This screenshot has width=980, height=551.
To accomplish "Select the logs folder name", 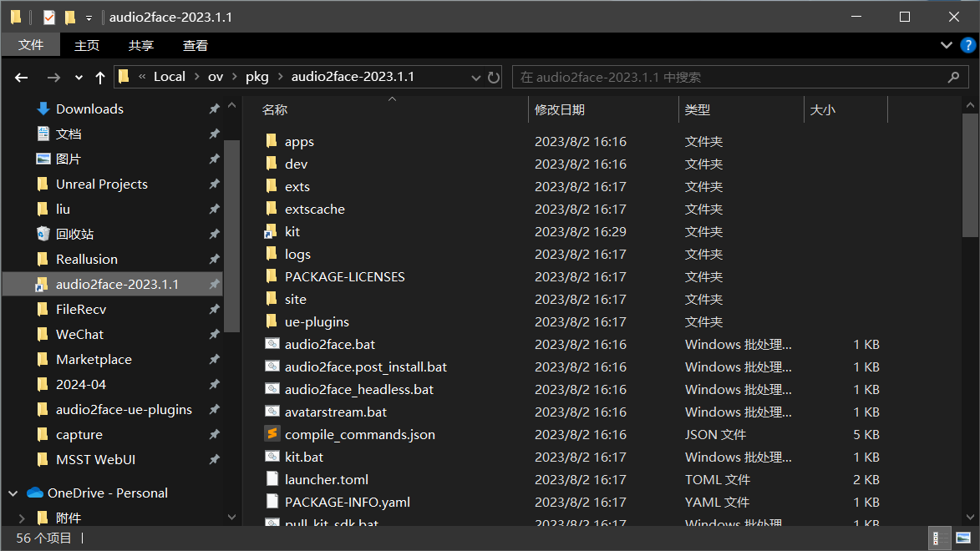I will click(x=297, y=255).
